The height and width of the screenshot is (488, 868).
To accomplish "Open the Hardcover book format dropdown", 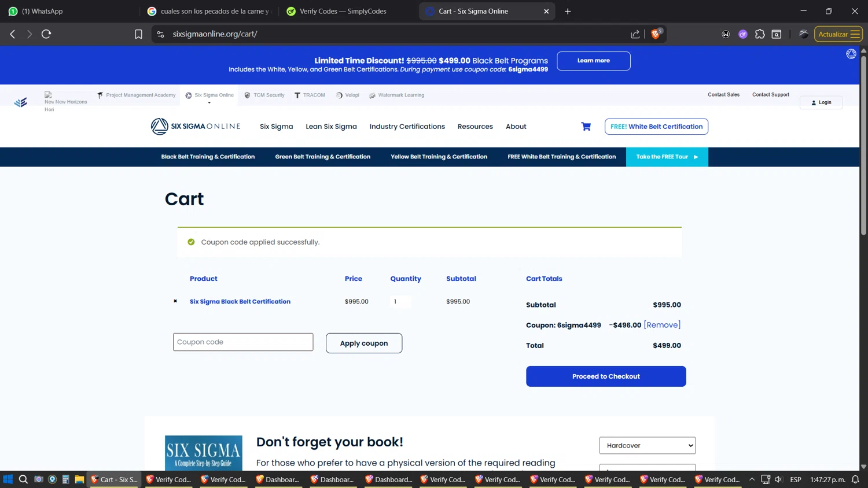I will [x=648, y=446].
